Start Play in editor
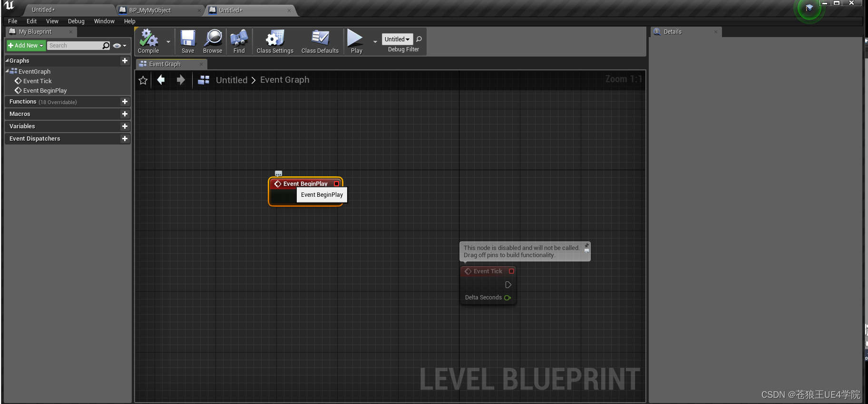Image resolution: width=868 pixels, height=404 pixels. [x=356, y=41]
